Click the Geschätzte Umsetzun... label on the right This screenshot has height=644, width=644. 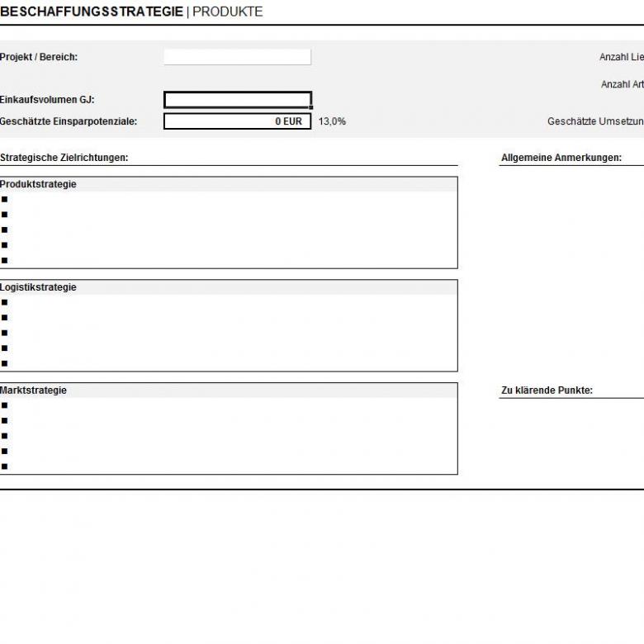[x=594, y=121]
